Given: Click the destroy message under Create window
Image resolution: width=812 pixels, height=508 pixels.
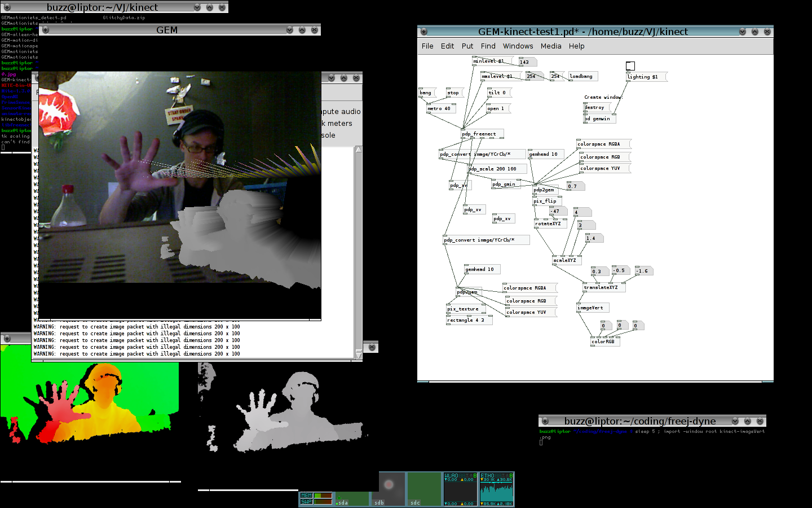Looking at the screenshot, I should click(597, 107).
